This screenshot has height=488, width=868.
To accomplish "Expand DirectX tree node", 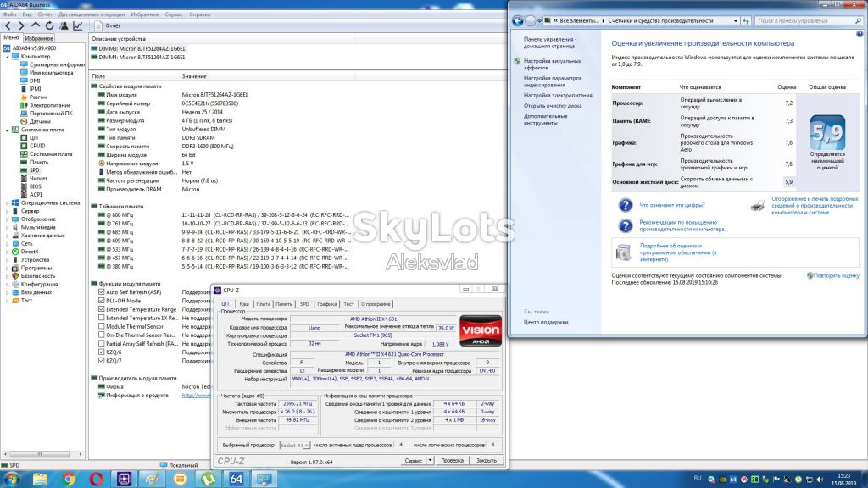I will point(7,252).
